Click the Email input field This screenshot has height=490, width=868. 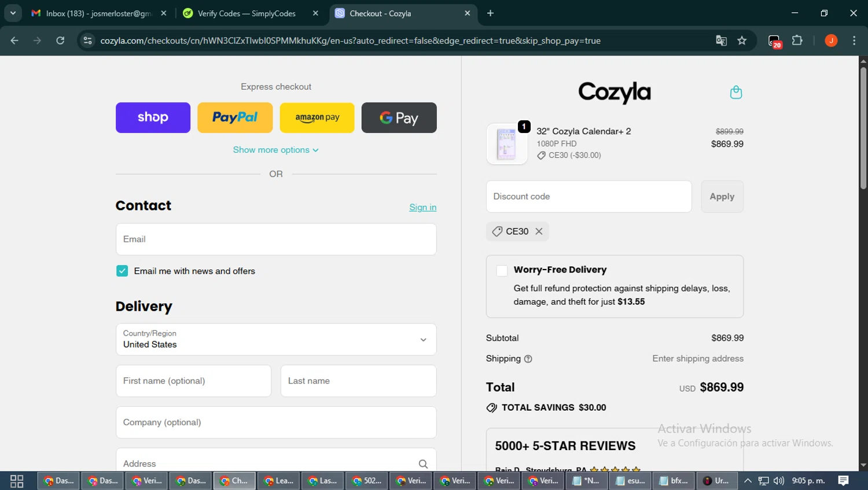[276, 239]
